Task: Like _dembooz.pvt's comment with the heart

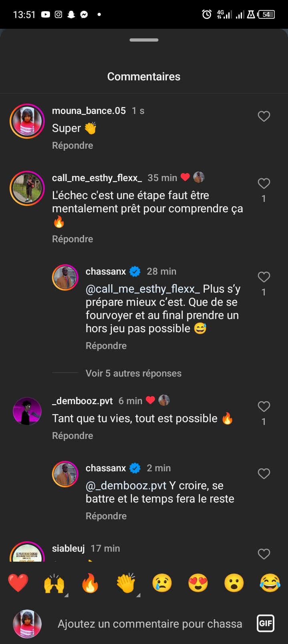Action: coord(264,407)
